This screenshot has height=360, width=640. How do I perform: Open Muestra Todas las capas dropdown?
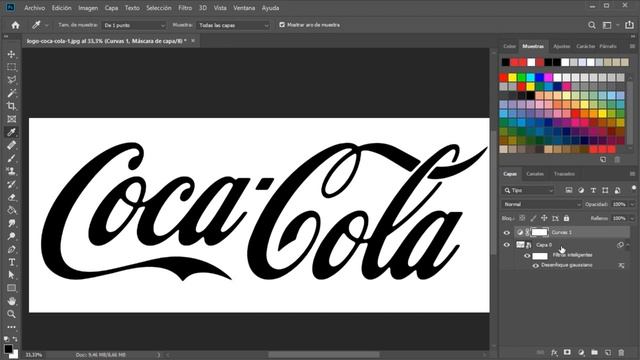pos(233,25)
